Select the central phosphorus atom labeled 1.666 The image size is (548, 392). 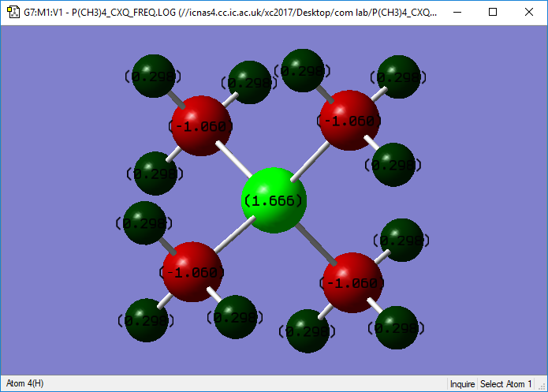(274, 200)
